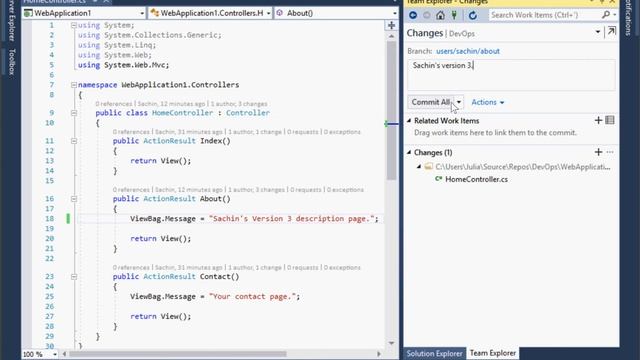Open Changes section more options ellipsis
The width and height of the screenshot is (640, 360).
[x=610, y=152]
